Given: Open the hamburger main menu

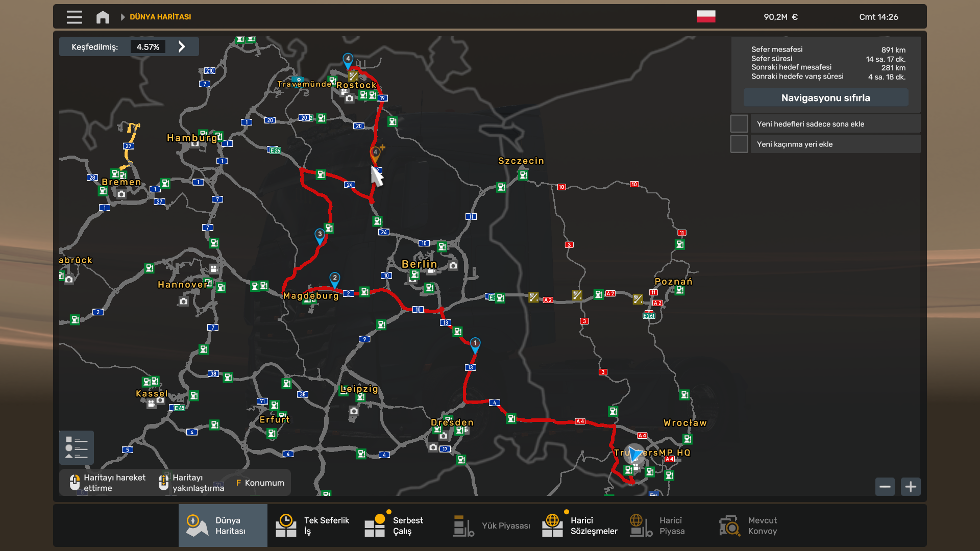Looking at the screenshot, I should (74, 17).
